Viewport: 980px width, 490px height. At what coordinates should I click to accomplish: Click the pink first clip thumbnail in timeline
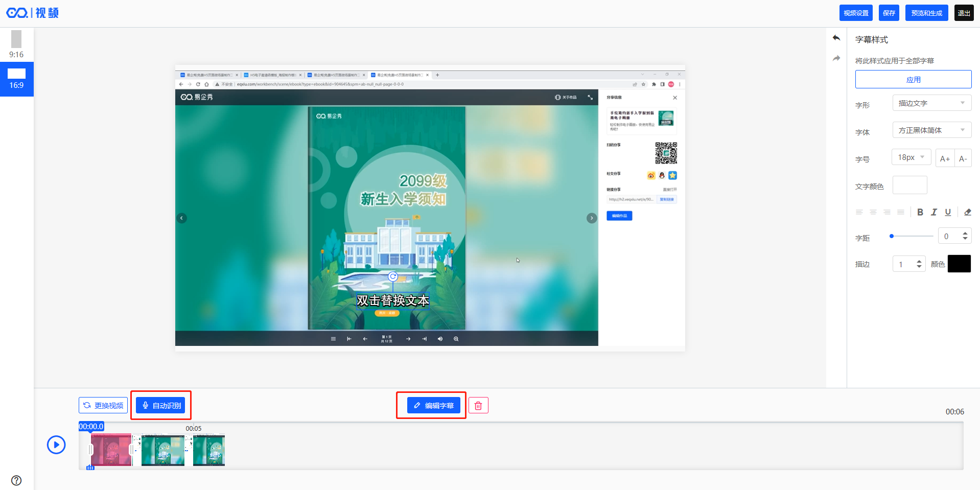point(111,450)
